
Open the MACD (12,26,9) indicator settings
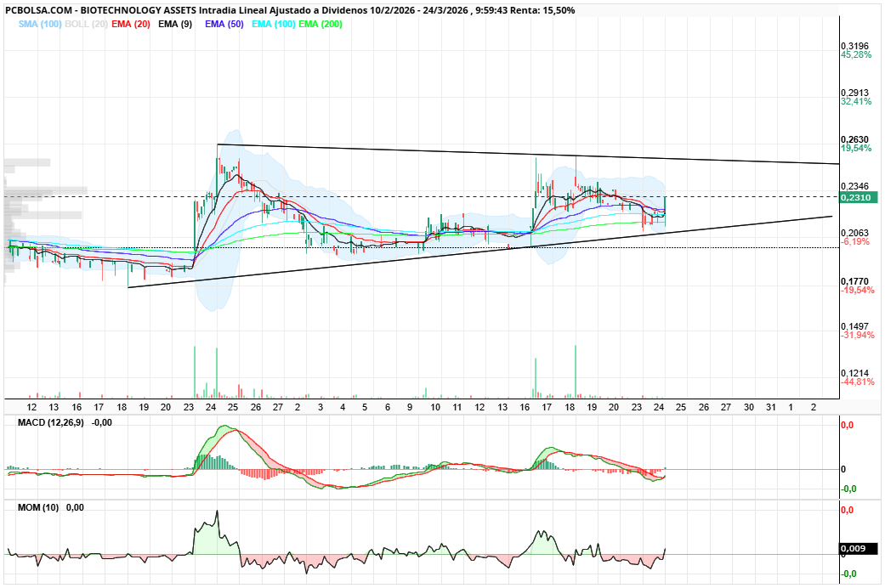[x=49, y=421]
